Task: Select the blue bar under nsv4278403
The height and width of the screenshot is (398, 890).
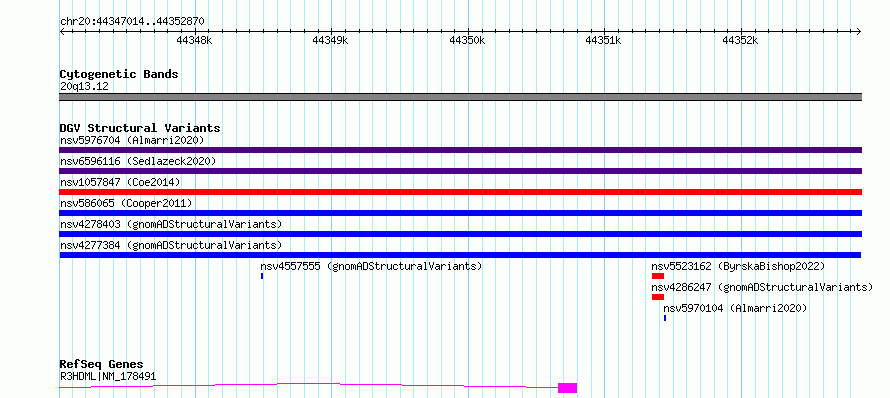Action: [460, 234]
